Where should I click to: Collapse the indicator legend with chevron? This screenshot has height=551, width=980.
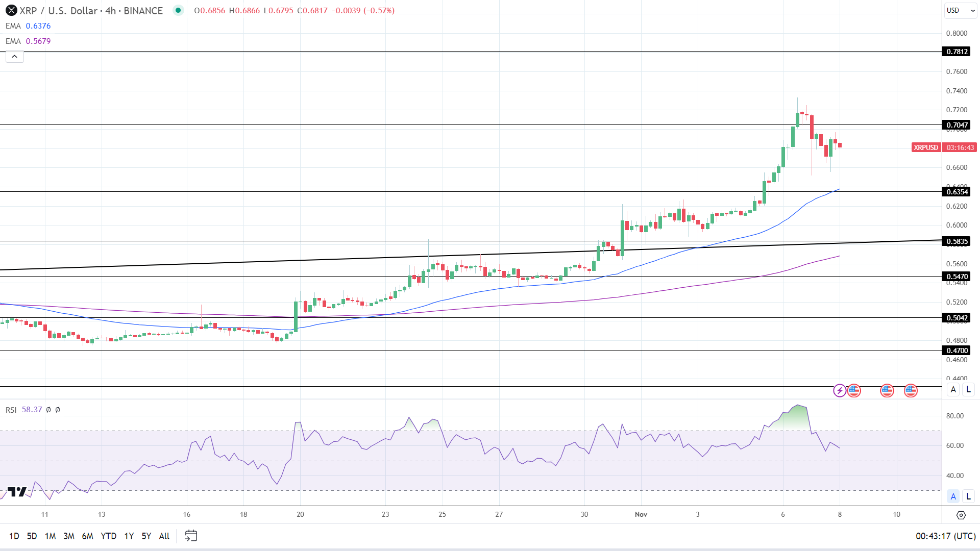(15, 57)
